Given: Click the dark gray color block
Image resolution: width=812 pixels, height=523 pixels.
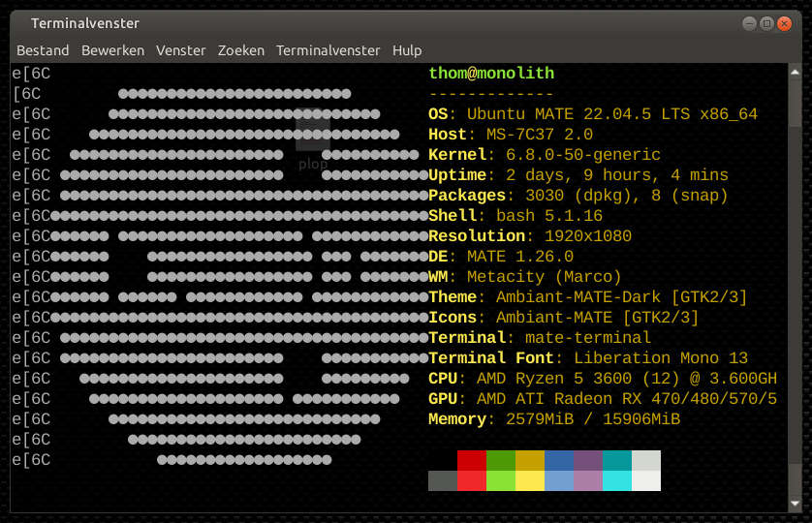Looking at the screenshot, I should pyautogui.click(x=443, y=480).
